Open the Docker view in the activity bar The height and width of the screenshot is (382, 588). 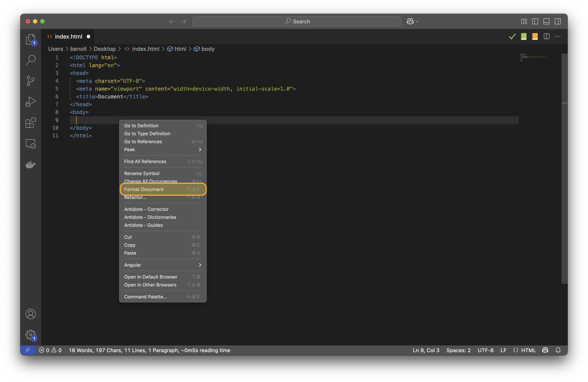coord(31,164)
